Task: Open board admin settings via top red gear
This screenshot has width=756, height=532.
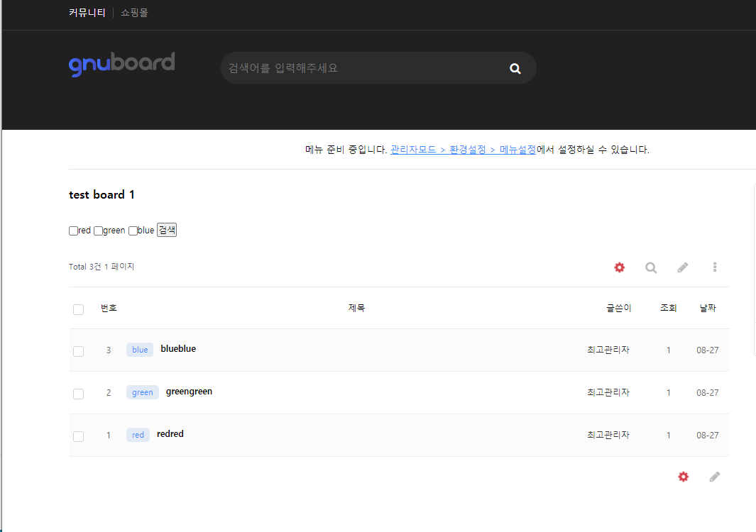Action: (x=619, y=267)
